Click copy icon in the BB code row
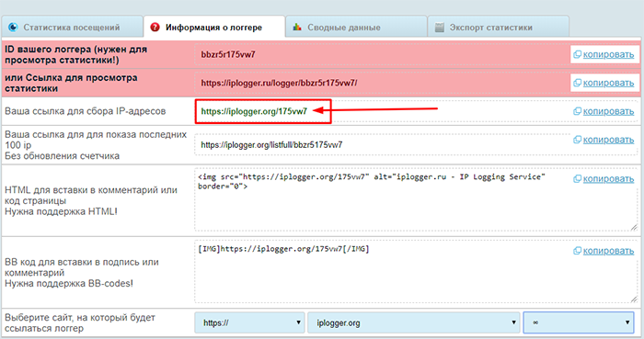Viewport: 644px width, 339px height. pos(577,251)
